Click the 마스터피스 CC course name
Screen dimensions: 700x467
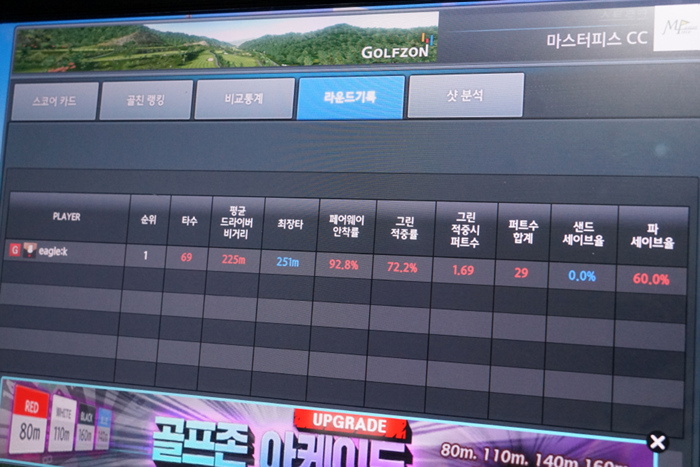click(x=597, y=39)
